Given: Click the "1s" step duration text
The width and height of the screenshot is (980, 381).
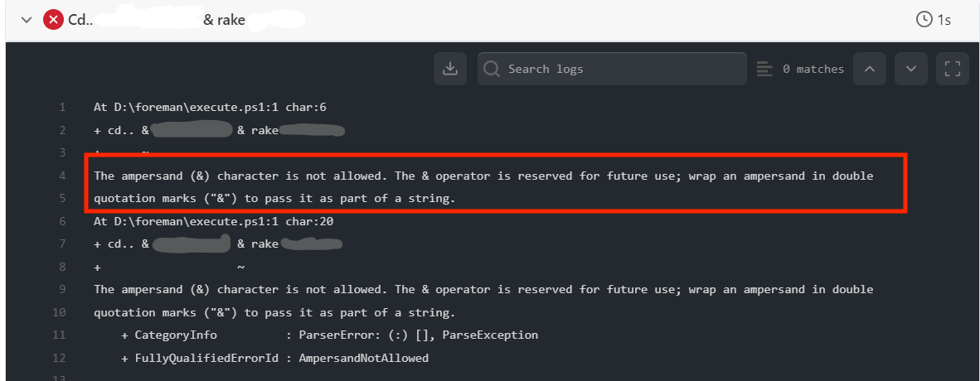Looking at the screenshot, I should point(944,20).
